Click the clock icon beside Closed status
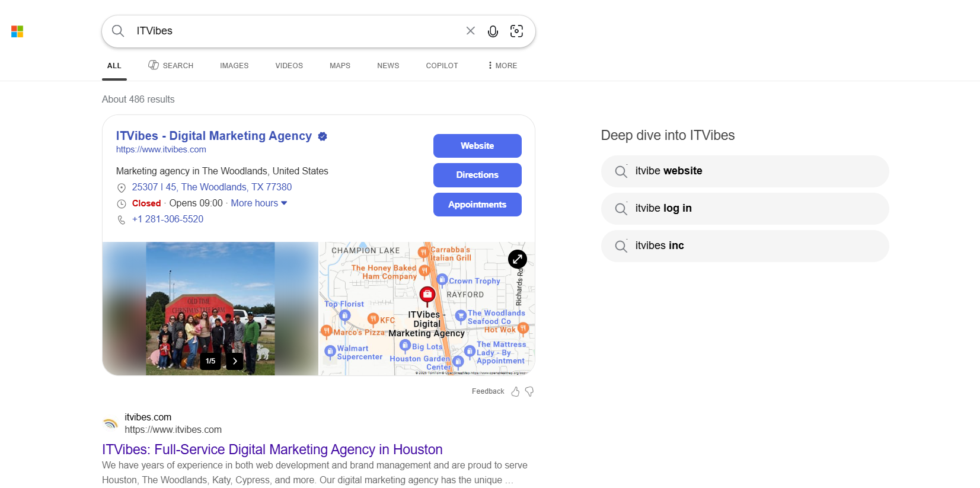 pos(122,204)
